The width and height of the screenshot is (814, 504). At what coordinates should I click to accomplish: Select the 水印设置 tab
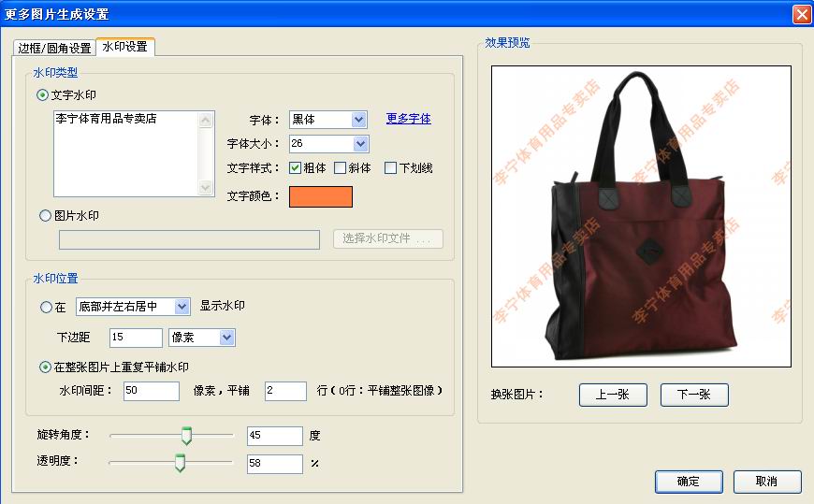click(125, 47)
